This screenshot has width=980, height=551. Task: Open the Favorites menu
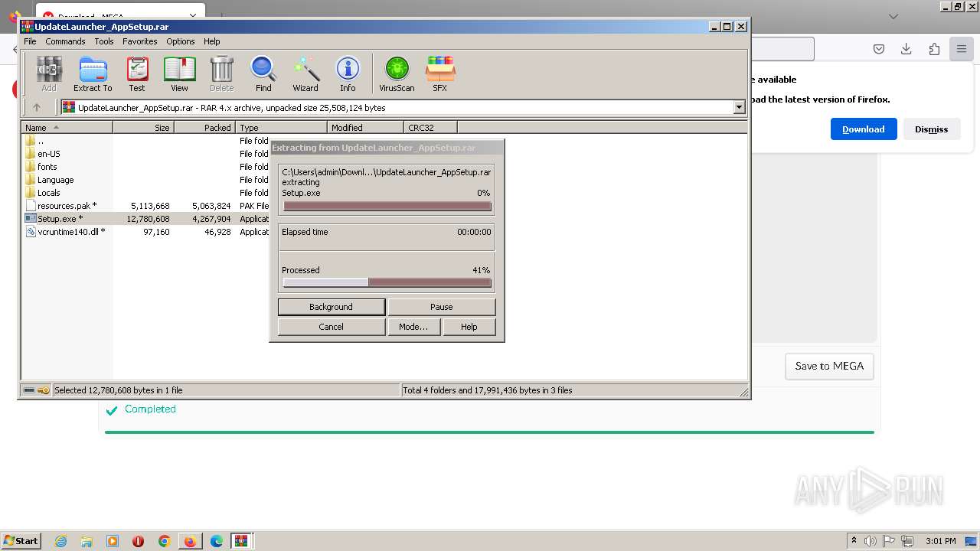tap(140, 41)
